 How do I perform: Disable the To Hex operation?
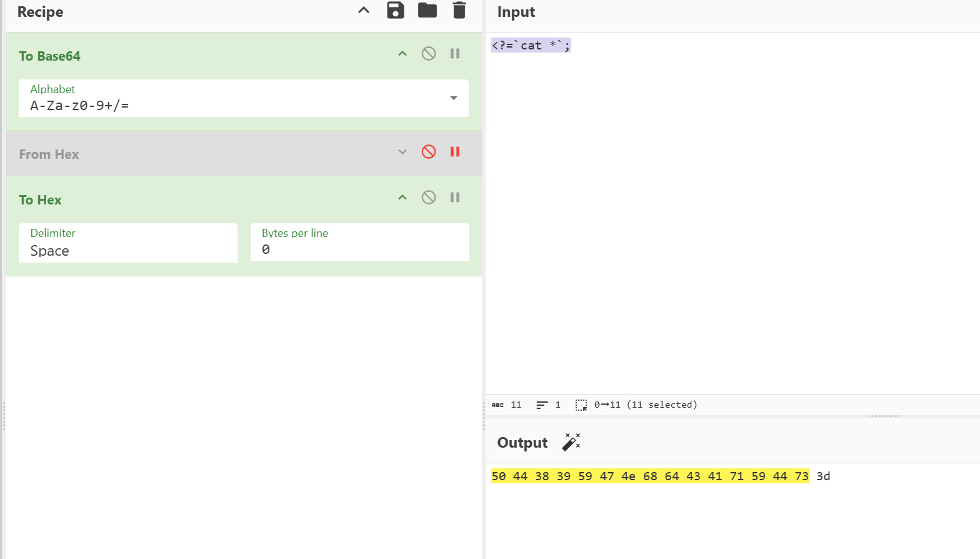429,198
